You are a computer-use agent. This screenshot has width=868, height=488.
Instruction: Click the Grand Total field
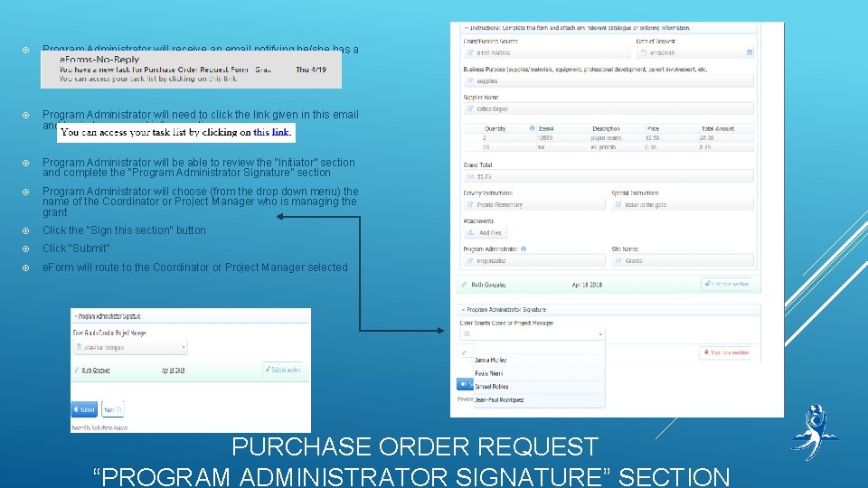pos(608,176)
